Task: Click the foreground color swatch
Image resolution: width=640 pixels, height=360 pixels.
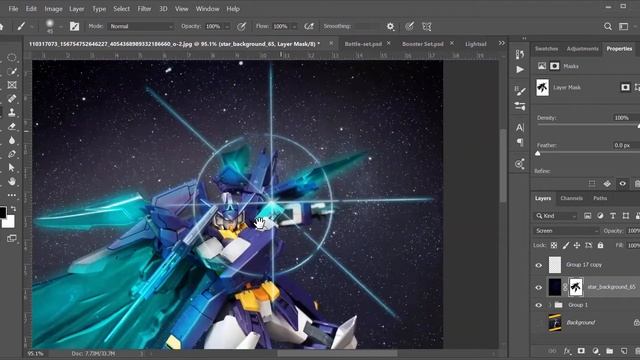Action: pos(2,212)
